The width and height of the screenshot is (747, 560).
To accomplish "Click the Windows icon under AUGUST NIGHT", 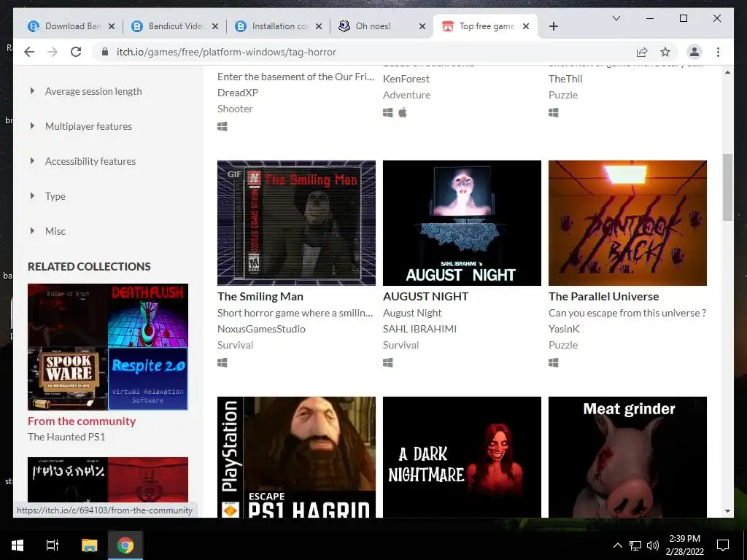I will pyautogui.click(x=388, y=362).
